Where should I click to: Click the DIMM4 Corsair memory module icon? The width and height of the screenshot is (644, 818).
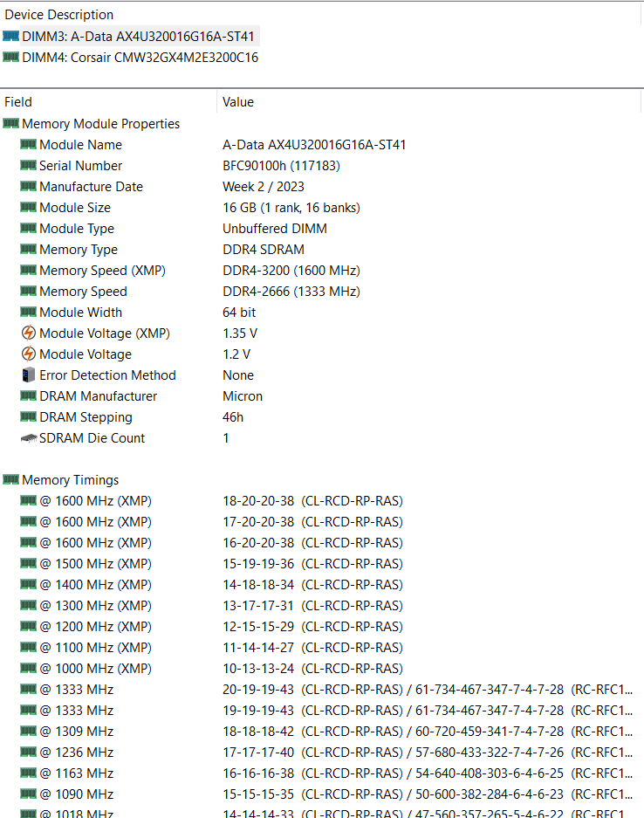(x=11, y=57)
